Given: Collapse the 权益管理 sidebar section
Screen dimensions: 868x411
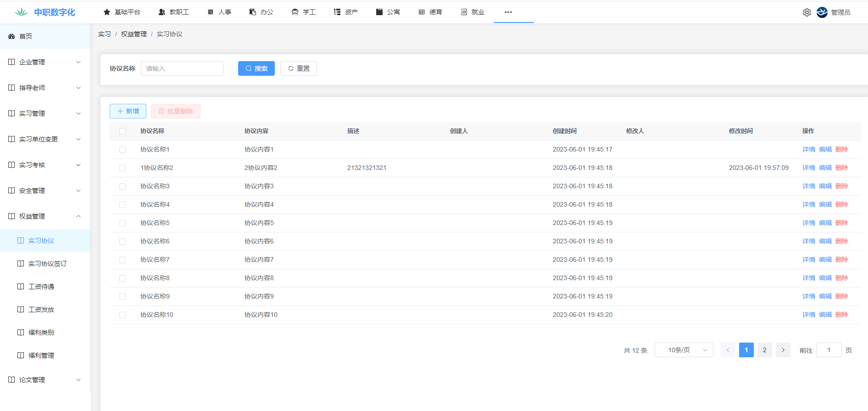Looking at the screenshot, I should point(45,216).
